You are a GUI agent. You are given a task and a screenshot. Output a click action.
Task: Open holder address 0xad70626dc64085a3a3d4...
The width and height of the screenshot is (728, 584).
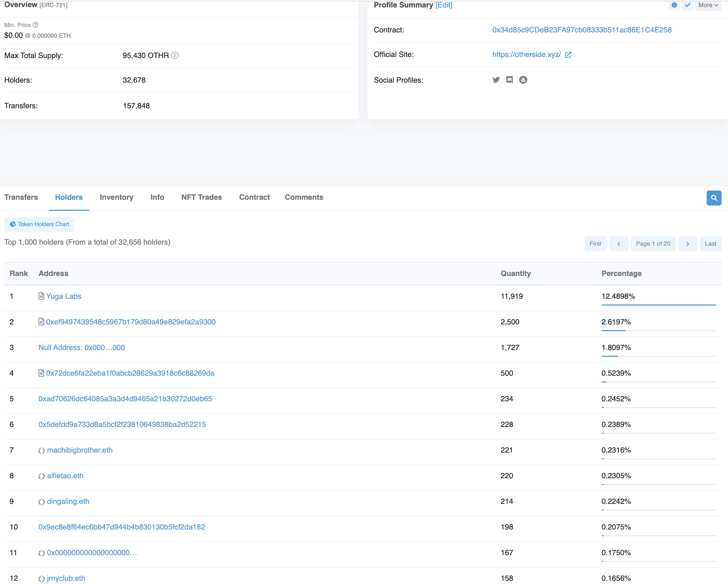(x=125, y=399)
